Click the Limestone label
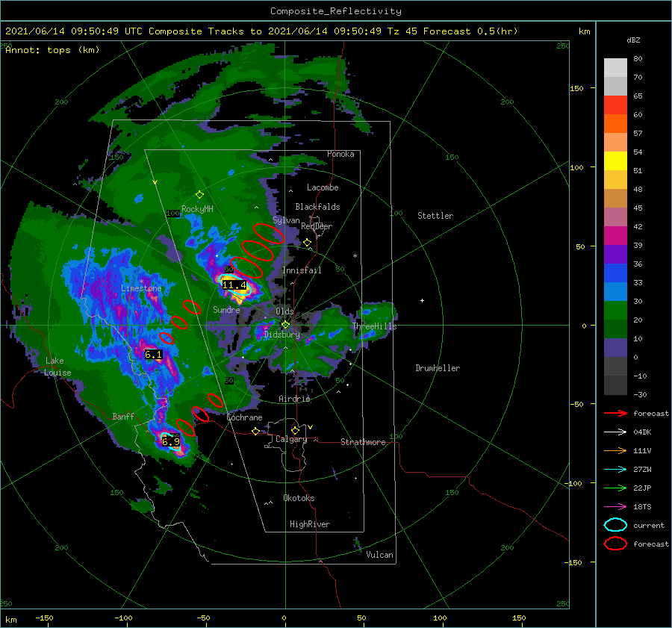 [141, 288]
